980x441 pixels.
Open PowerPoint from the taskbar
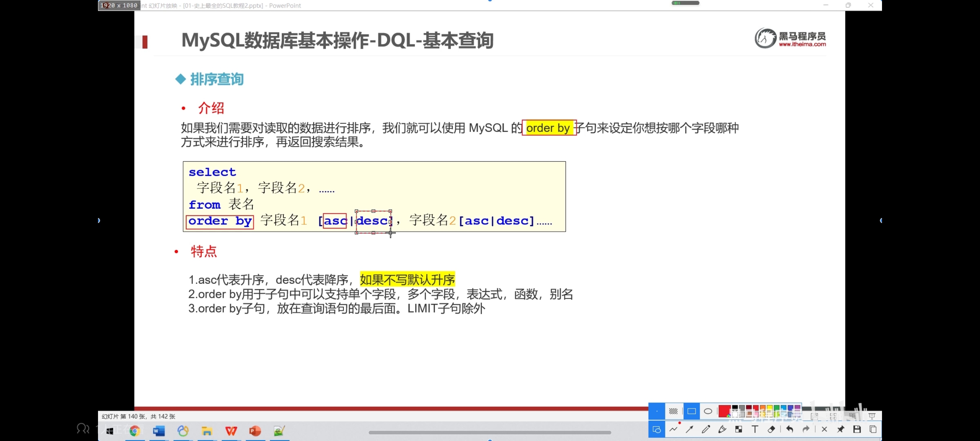[255, 431]
